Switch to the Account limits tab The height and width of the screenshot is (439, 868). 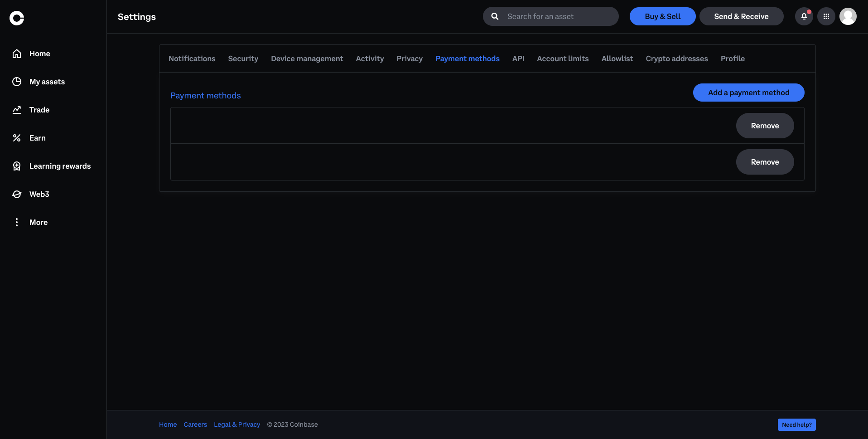562,59
